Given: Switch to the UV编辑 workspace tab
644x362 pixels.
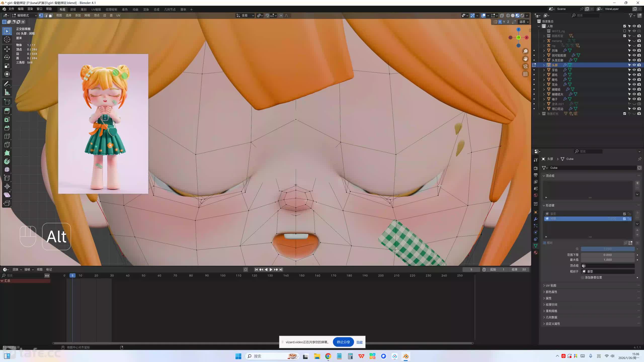Looking at the screenshot, I should [96, 9].
